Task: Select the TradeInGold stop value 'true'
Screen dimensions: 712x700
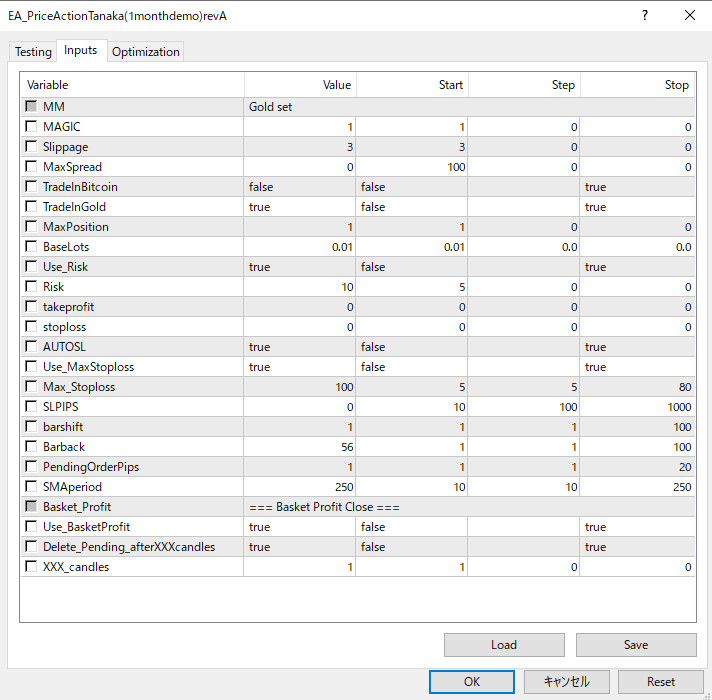Action: coord(637,207)
